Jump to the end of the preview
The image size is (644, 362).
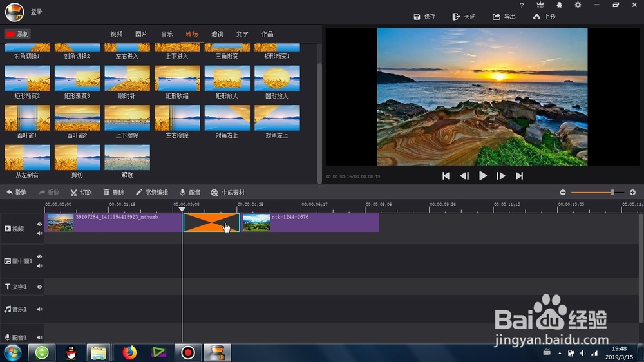point(520,176)
